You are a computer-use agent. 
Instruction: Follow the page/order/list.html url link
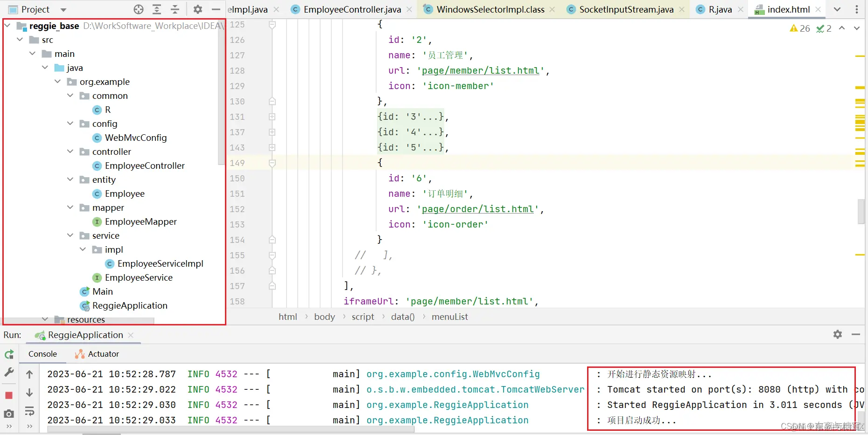[478, 209]
